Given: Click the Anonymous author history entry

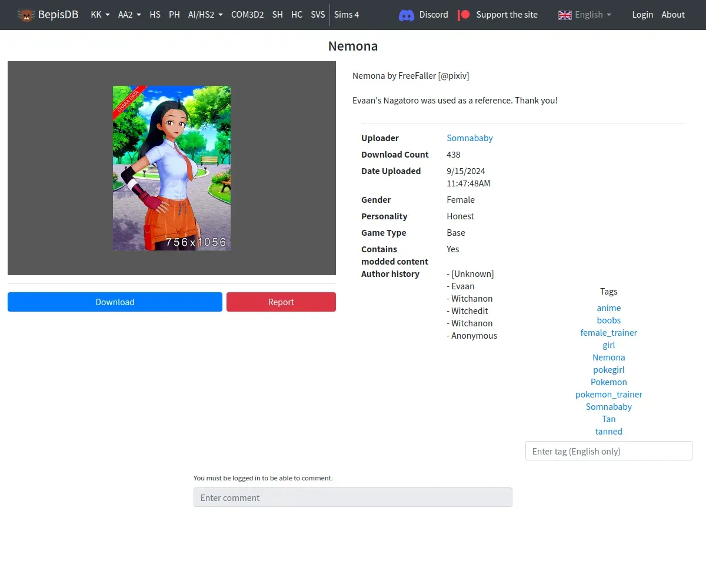Looking at the screenshot, I should (472, 336).
